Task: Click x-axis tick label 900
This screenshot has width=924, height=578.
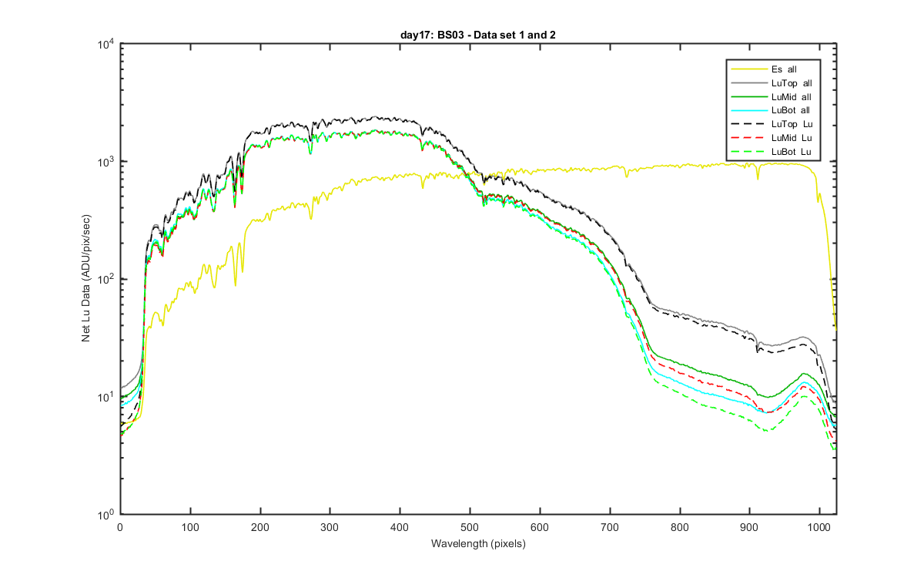Action: (749, 527)
